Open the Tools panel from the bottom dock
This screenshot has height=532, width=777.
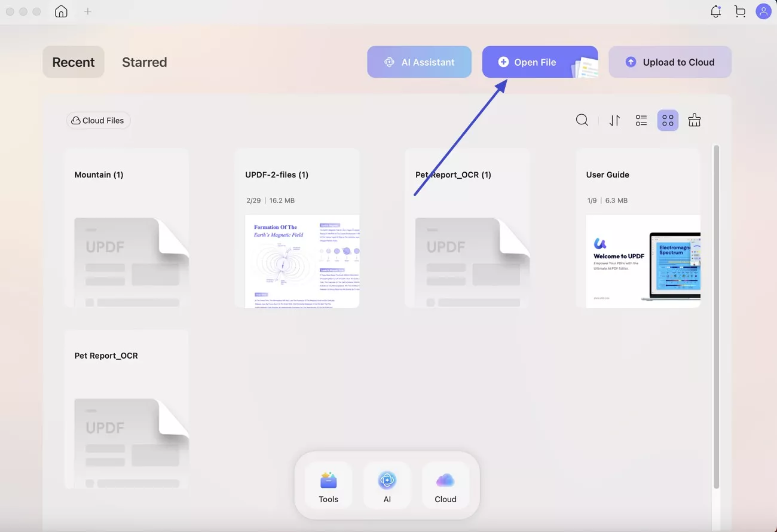tap(328, 485)
